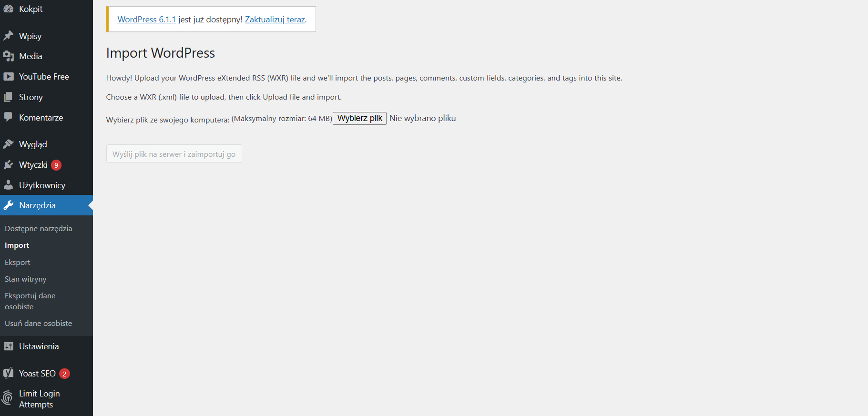Click the Strony pages icon
The height and width of the screenshot is (416, 868).
[8, 97]
